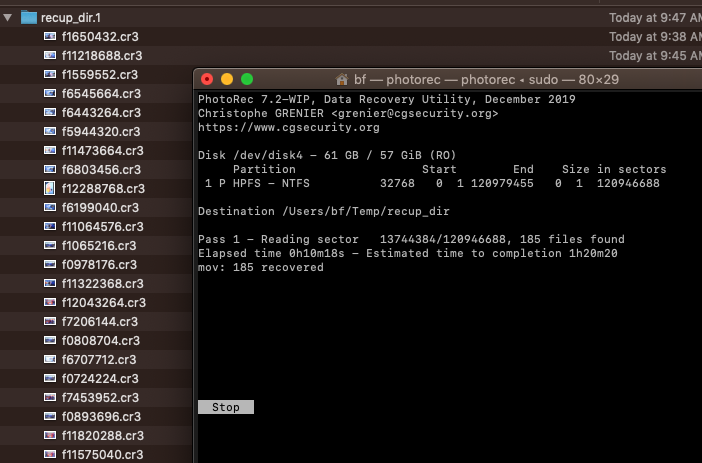Click the file icon for f6443264.cr3
This screenshot has height=463, width=702.
[x=50, y=112]
